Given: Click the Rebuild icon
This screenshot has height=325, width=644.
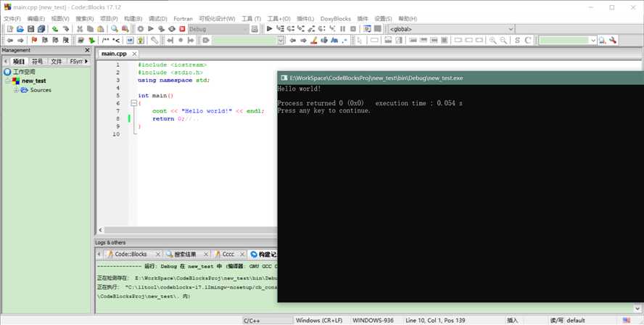Looking at the screenshot, I should (x=172, y=29).
